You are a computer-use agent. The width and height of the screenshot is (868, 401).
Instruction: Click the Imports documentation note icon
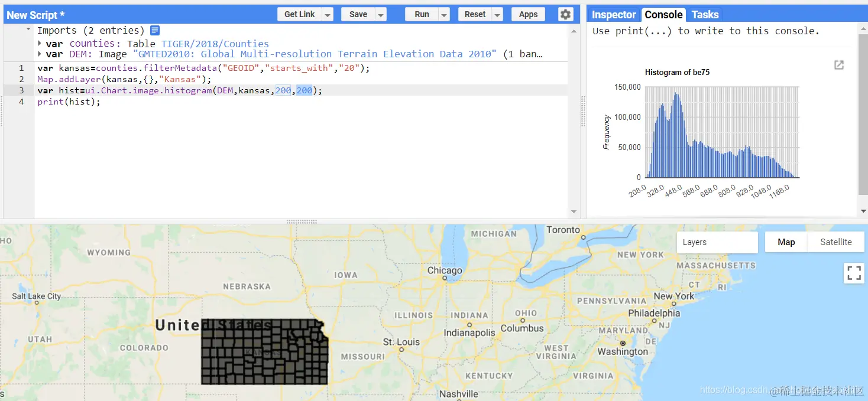point(155,30)
